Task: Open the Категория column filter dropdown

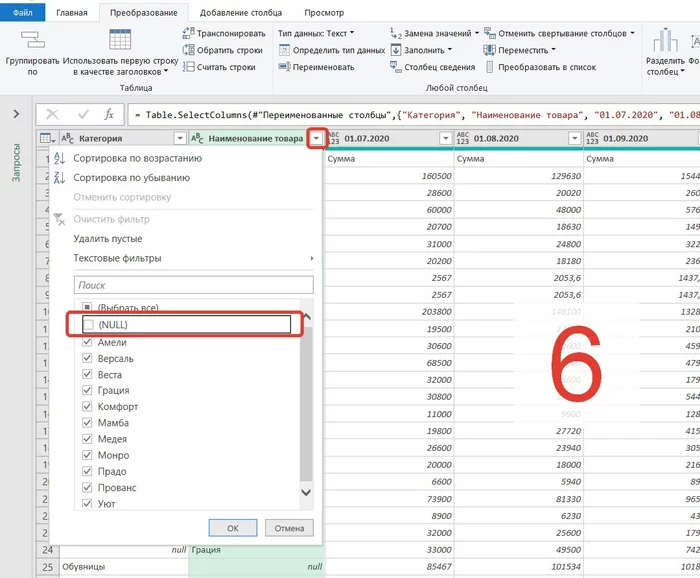Action: click(x=180, y=138)
